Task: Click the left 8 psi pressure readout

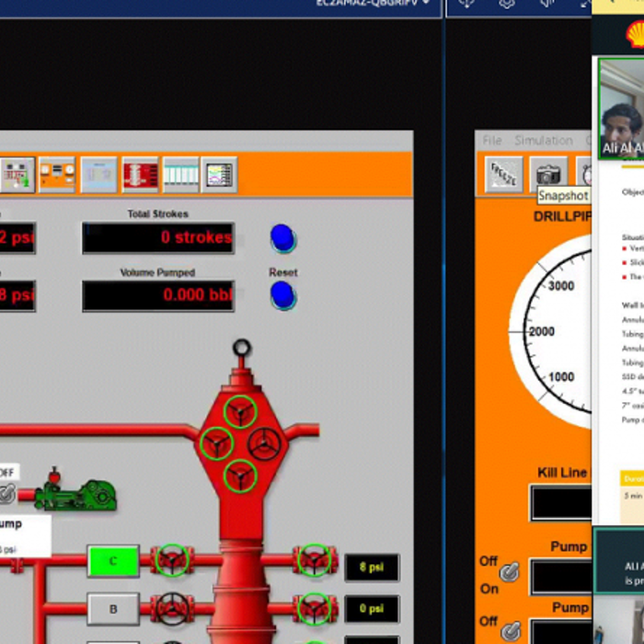Action: pos(17,295)
